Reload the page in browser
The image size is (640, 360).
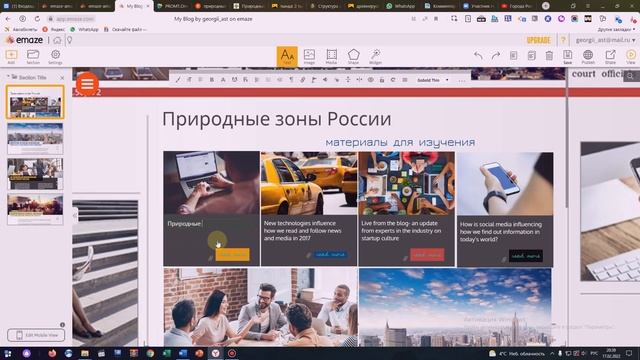(37, 19)
